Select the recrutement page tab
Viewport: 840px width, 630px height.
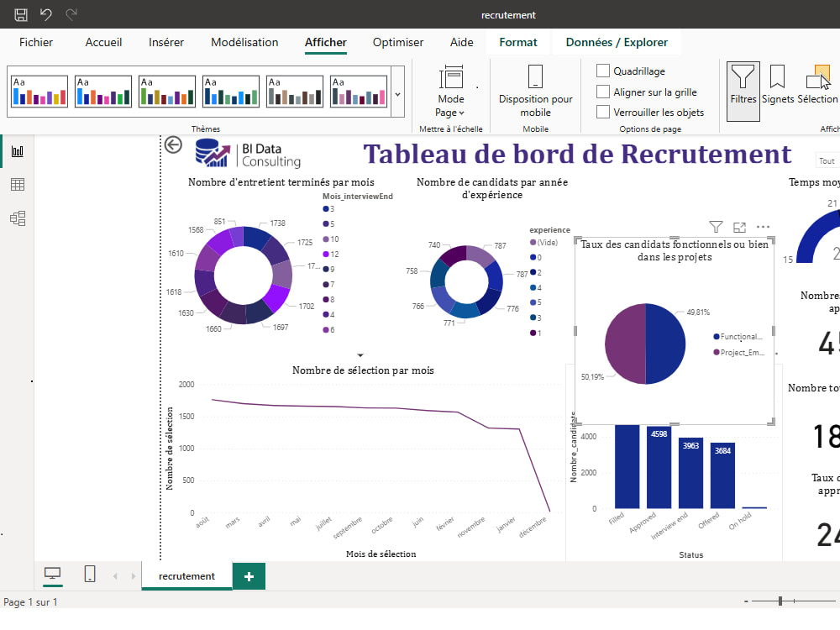point(186,576)
